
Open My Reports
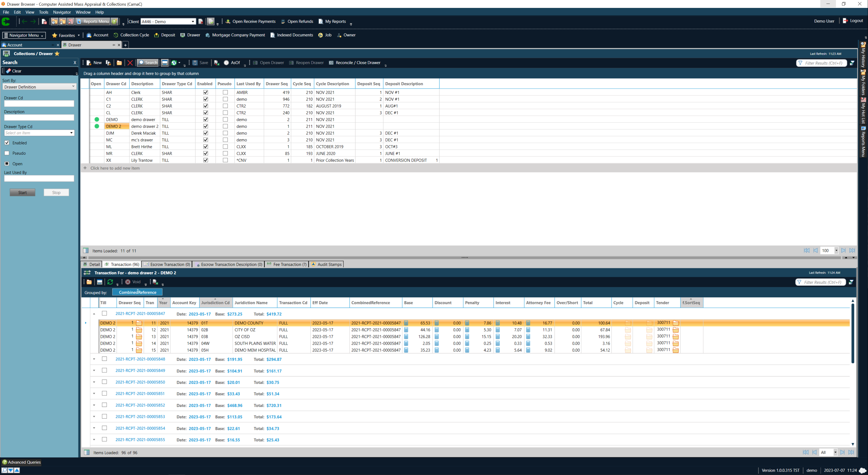click(x=332, y=21)
